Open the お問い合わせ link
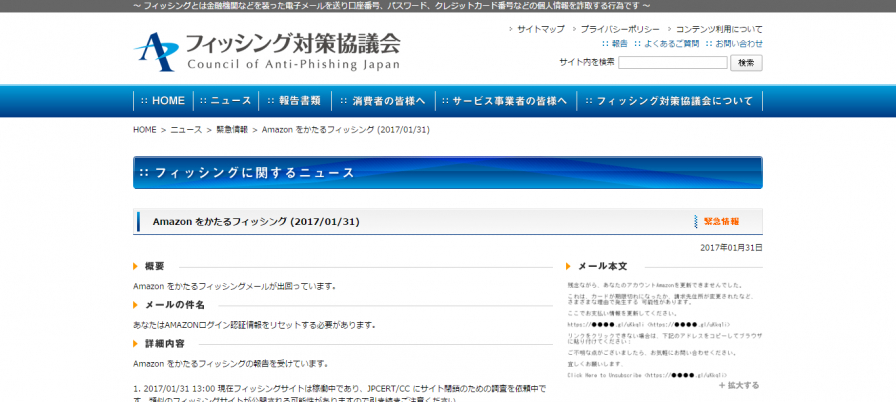This screenshot has width=896, height=402. click(x=739, y=43)
